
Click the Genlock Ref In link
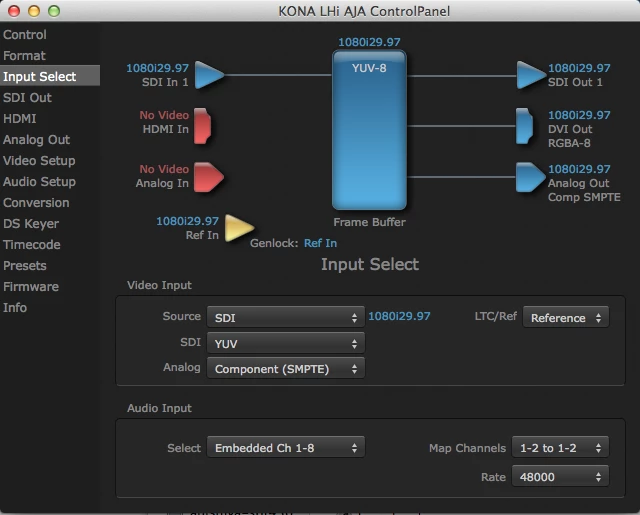coord(320,243)
